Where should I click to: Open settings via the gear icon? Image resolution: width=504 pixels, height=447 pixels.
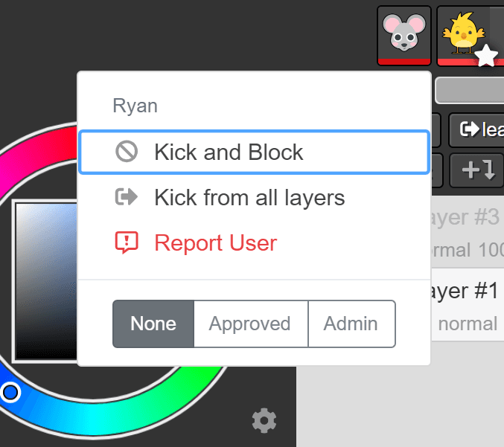[264, 421]
